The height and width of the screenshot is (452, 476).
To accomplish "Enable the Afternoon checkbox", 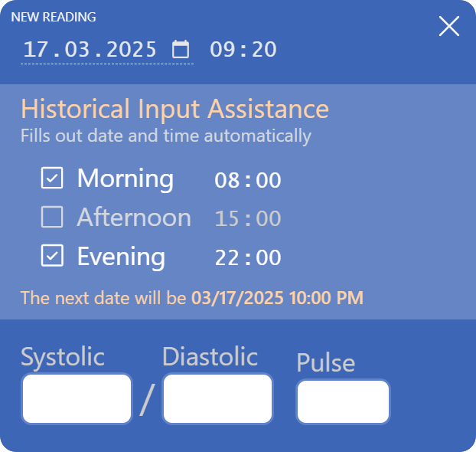I will [52, 218].
